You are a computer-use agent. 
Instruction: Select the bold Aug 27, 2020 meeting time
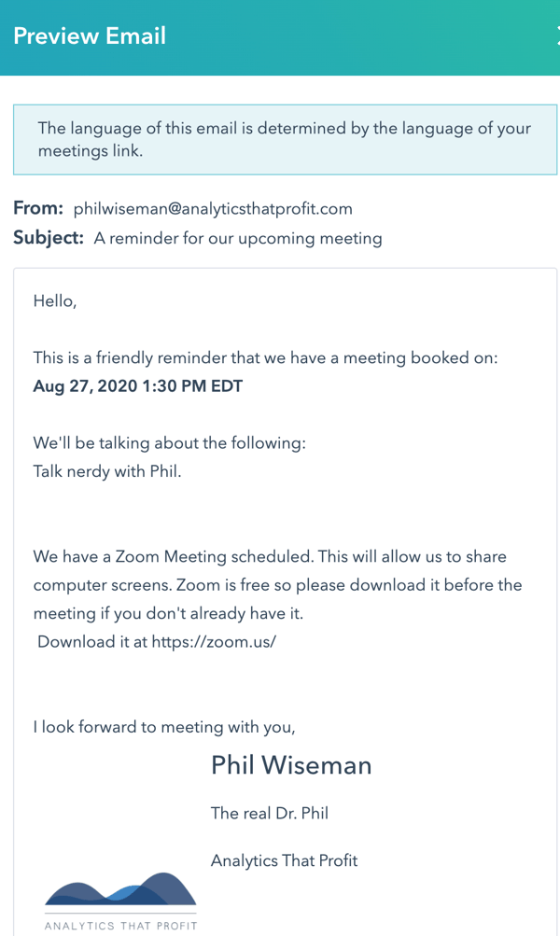click(x=138, y=385)
